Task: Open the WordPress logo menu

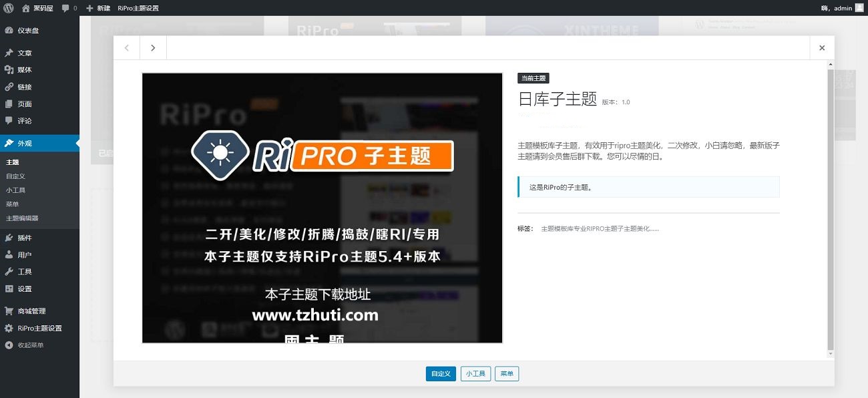Action: 9,8
